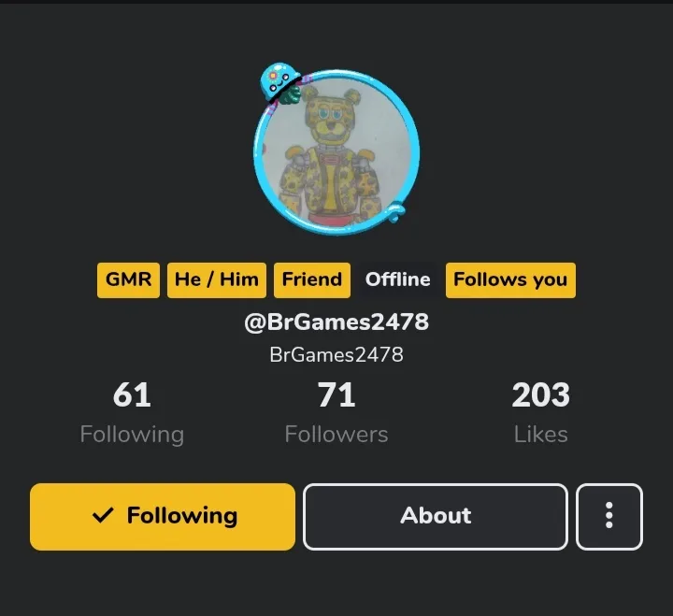Screen dimensions: 673x616
Task: Click the He / Him pronoun tag
Action: [x=217, y=279]
